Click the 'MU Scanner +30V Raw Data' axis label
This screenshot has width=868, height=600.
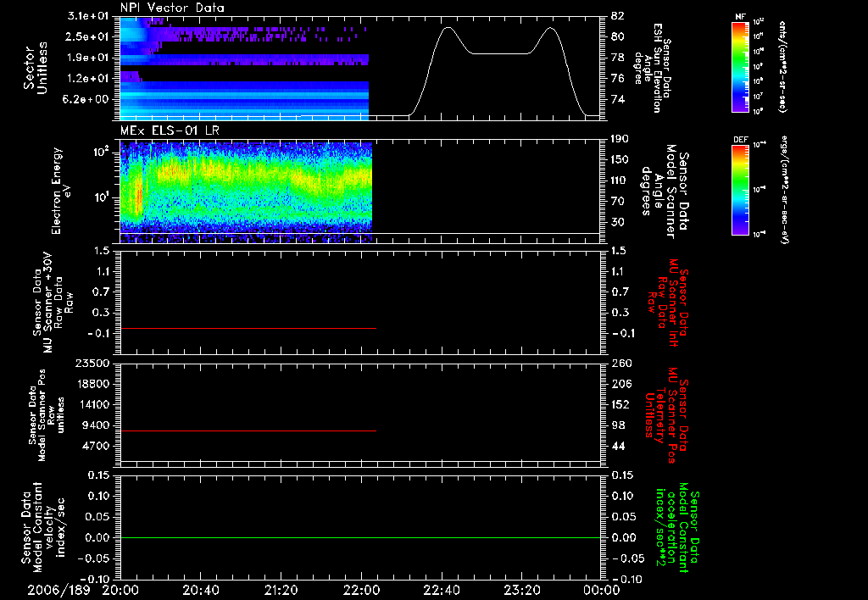(53, 303)
